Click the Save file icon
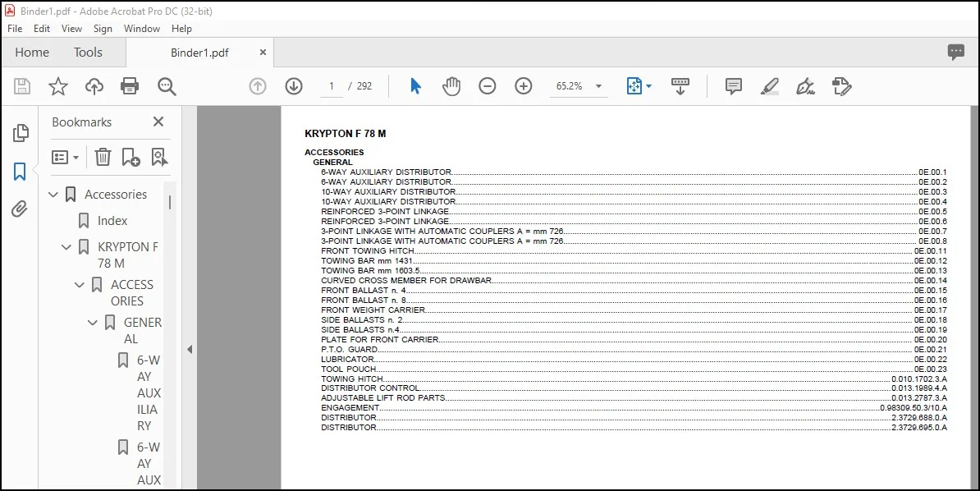The image size is (980, 491). coord(22,86)
